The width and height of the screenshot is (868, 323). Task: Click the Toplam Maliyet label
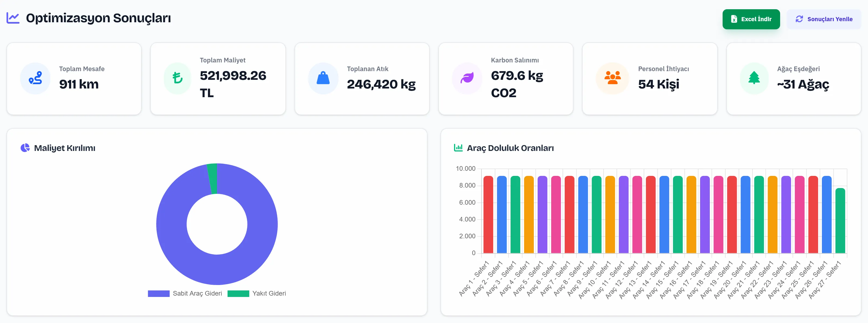222,60
